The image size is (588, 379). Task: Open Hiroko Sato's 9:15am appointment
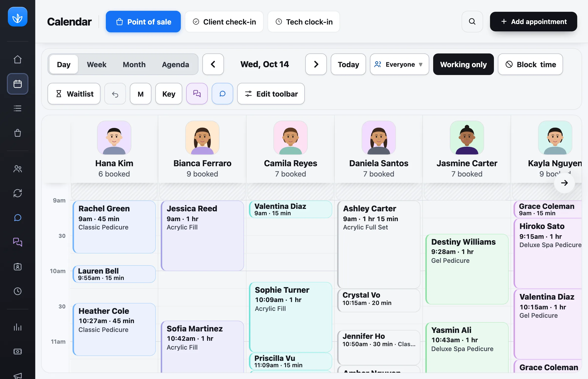point(548,253)
